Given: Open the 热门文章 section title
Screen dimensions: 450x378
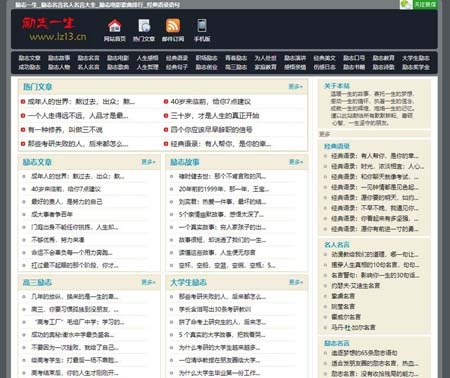Looking at the screenshot, I should (x=38, y=87).
